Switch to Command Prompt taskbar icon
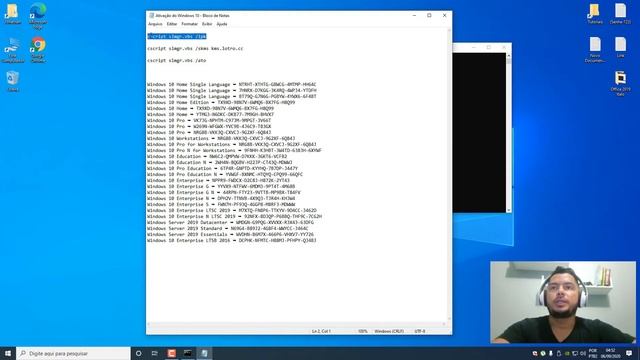 188,353
